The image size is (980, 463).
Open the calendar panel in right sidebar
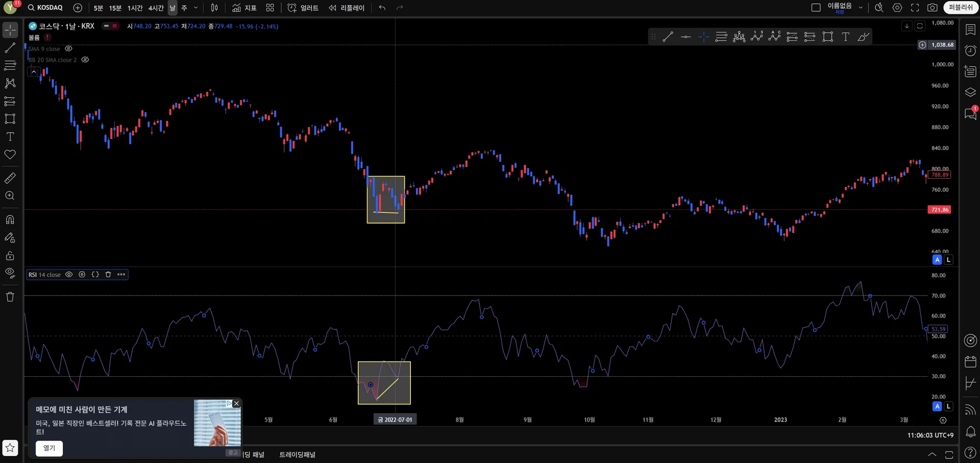[970, 362]
